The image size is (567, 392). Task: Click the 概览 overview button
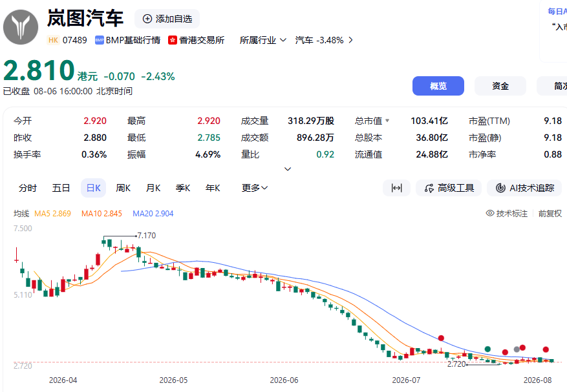pyautogui.click(x=438, y=86)
